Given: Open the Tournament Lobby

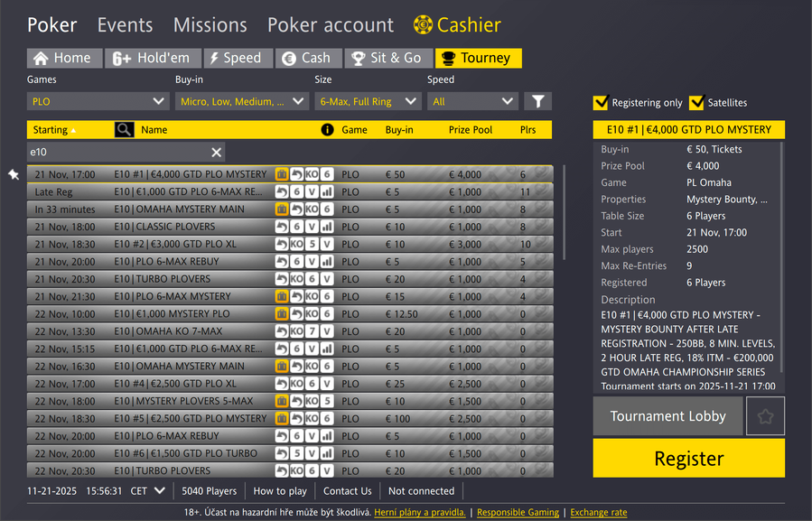Looking at the screenshot, I should 667,416.
